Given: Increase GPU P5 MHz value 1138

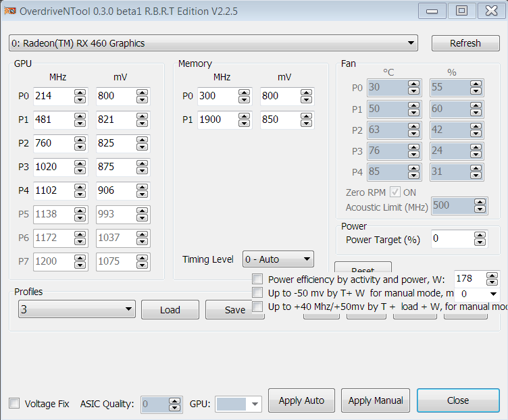Looking at the screenshot, I should pos(80,211).
